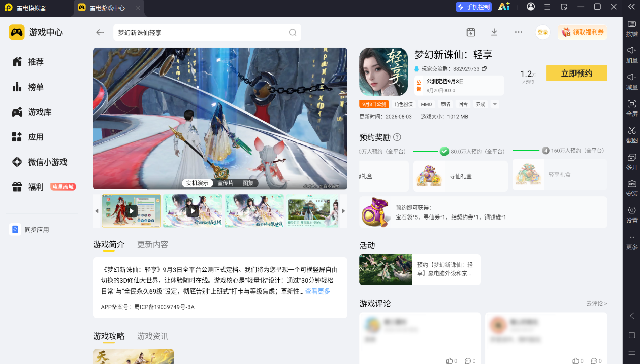The height and width of the screenshot is (364, 640).
Task: Click the 9月3日公测 tag
Action: pyautogui.click(x=374, y=104)
